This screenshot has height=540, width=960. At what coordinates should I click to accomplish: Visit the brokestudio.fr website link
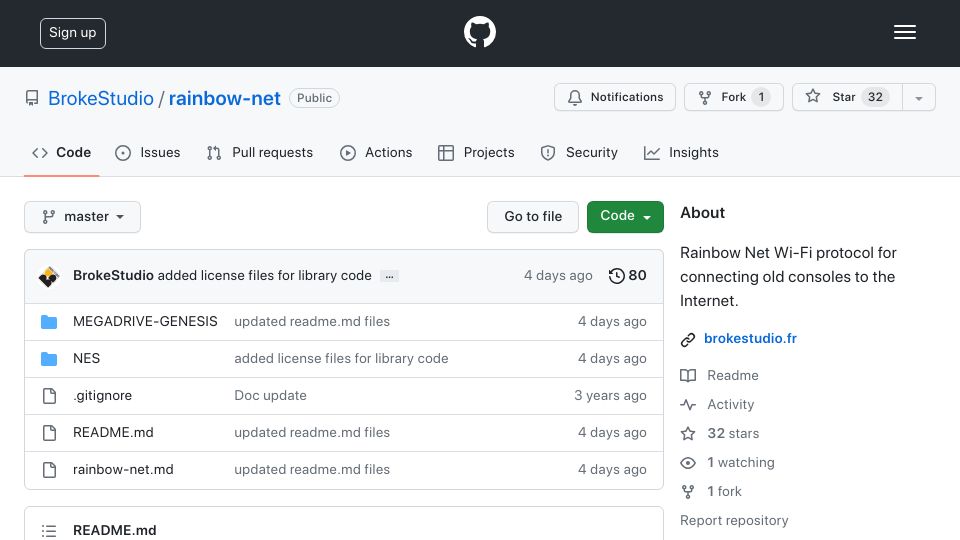point(750,339)
